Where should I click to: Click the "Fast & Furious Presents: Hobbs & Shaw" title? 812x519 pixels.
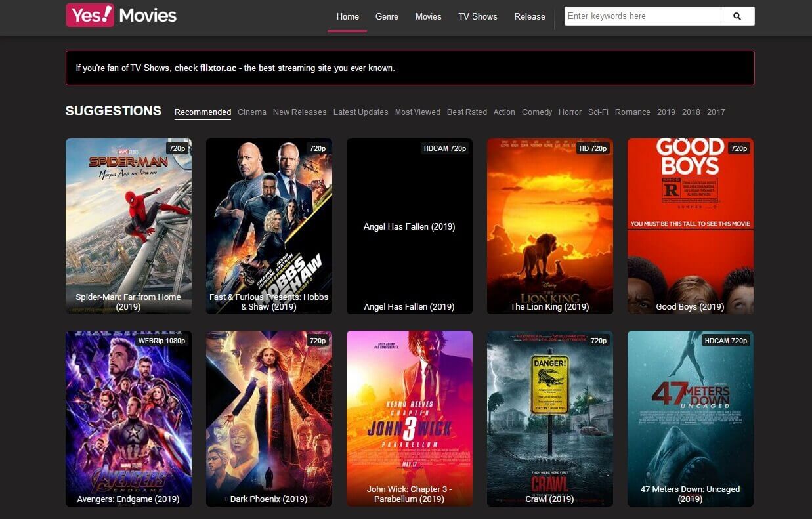coord(269,302)
